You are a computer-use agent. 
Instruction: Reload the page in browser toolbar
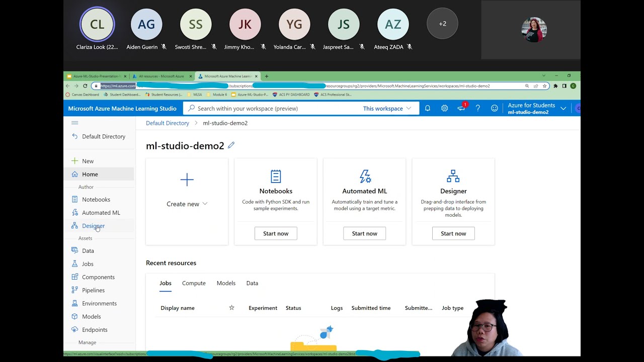click(x=85, y=86)
